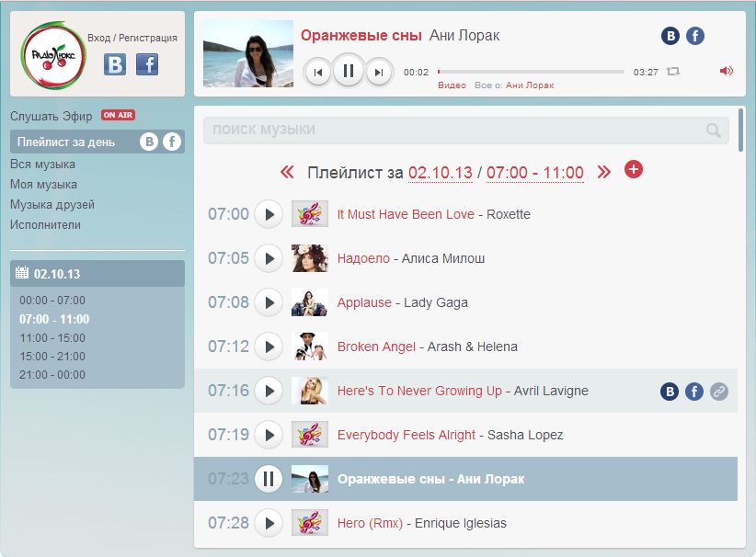This screenshot has height=557, width=756.
Task: Log in using the Facebook sidebar icon
Action: click(147, 64)
